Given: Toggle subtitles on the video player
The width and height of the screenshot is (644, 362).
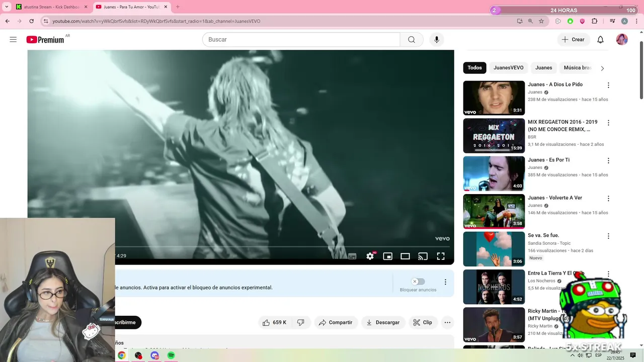Looking at the screenshot, I should [352, 256].
